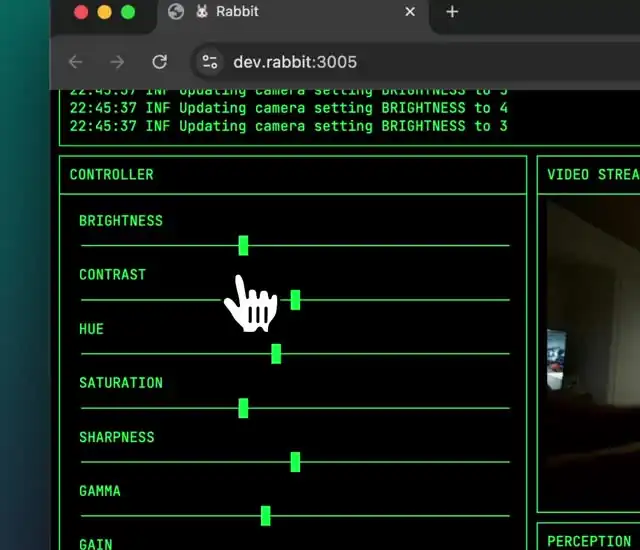This screenshot has width=640, height=550.
Task: Click the Perception panel header
Action: (x=589, y=541)
